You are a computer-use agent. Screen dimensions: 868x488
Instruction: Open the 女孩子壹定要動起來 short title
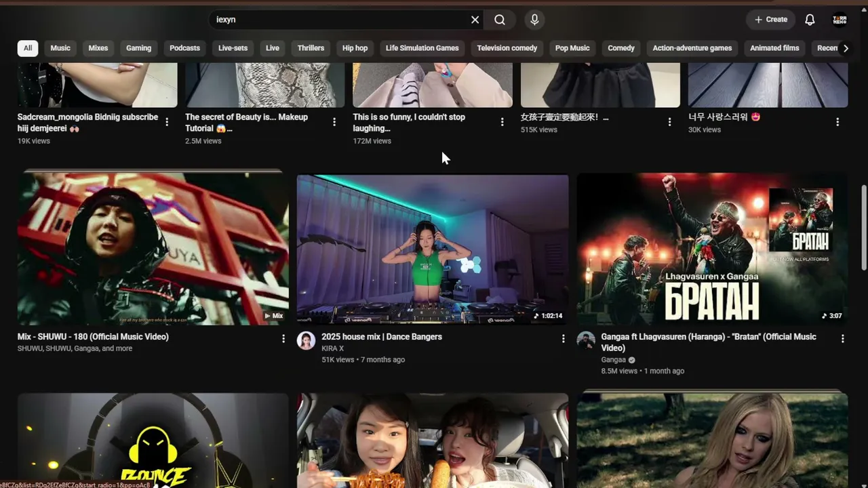point(564,117)
